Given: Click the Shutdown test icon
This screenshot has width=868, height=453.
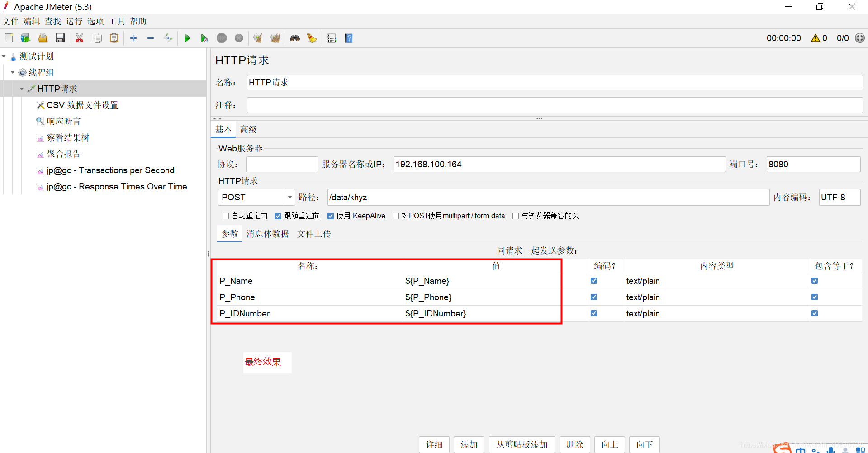Looking at the screenshot, I should tap(239, 38).
